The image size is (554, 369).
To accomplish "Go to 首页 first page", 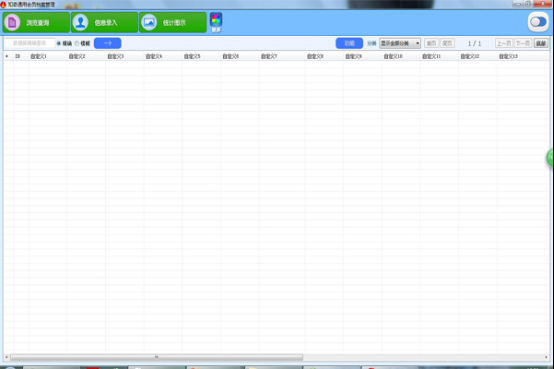I will click(x=431, y=43).
